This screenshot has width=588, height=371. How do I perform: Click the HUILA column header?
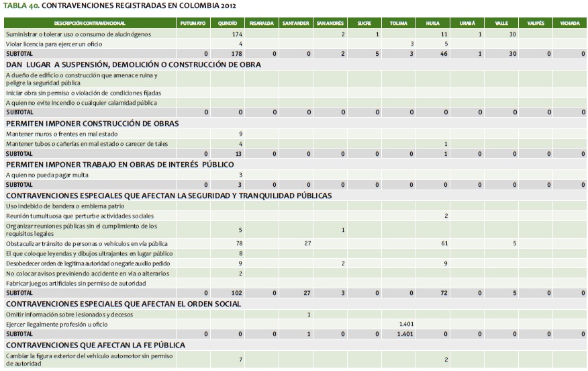[432, 24]
